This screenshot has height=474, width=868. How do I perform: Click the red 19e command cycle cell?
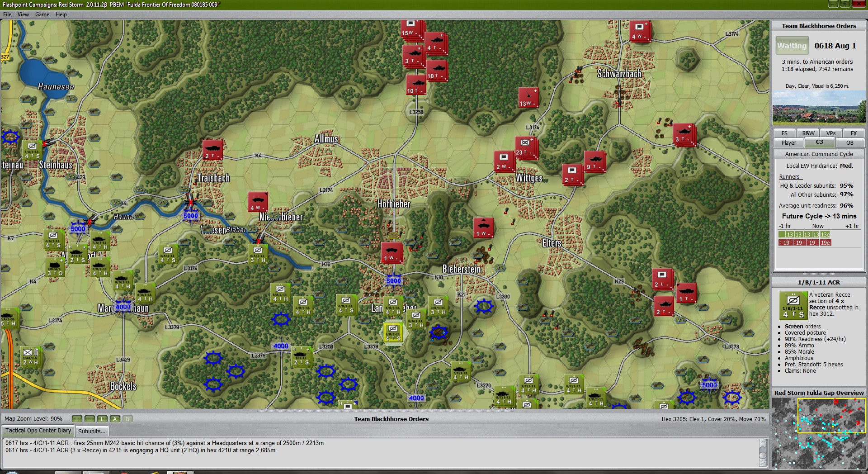(x=825, y=242)
